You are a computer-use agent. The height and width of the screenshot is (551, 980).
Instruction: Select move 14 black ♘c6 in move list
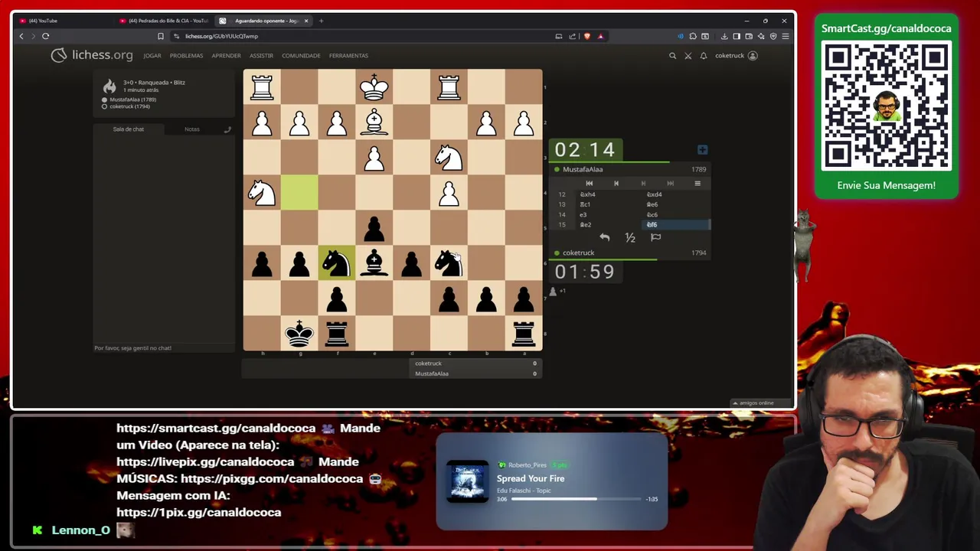(x=674, y=215)
